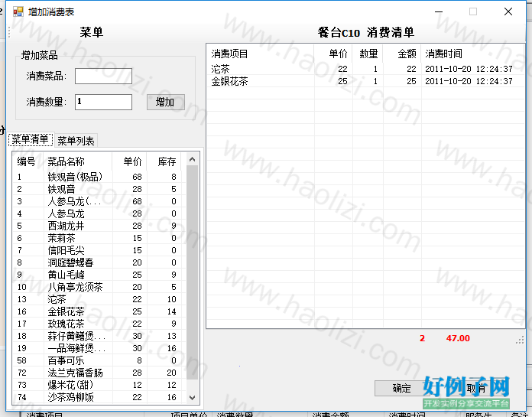Click the window resize grip
Screen dimensions: 532x417
[x=520, y=340]
